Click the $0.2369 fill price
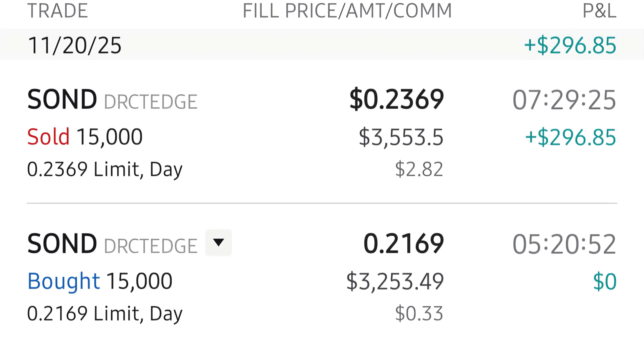 [x=397, y=99]
